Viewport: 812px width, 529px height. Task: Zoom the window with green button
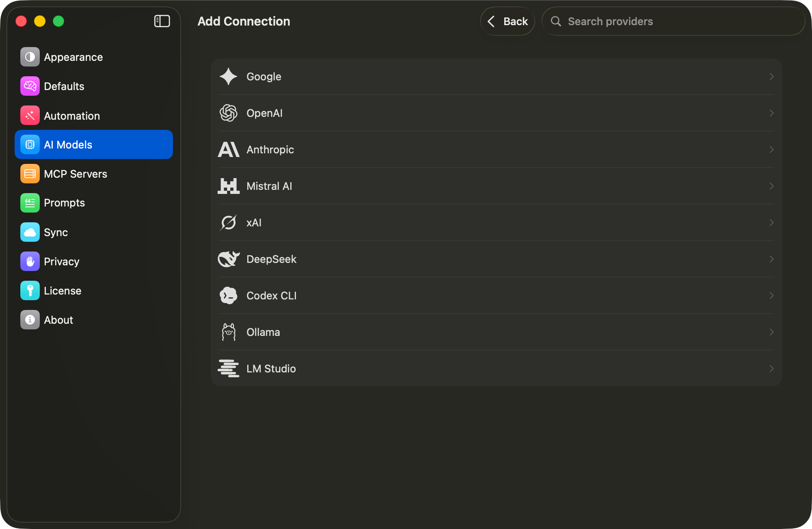(x=58, y=21)
